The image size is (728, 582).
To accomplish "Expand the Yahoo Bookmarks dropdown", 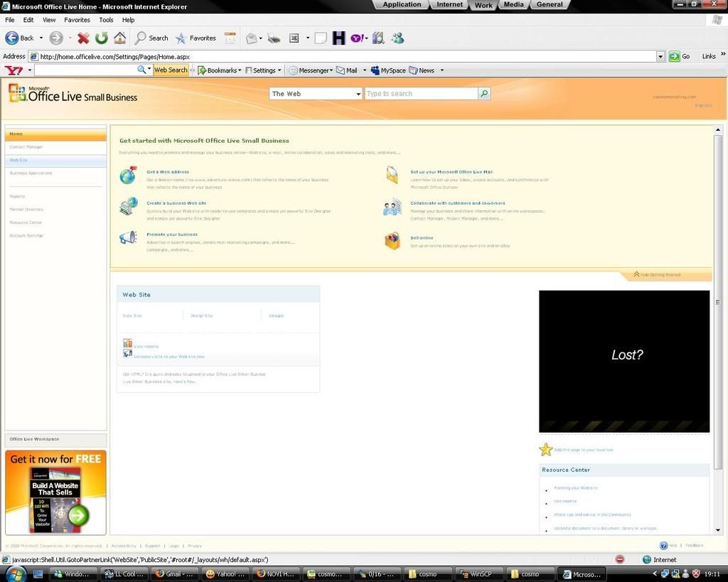I will click(240, 70).
